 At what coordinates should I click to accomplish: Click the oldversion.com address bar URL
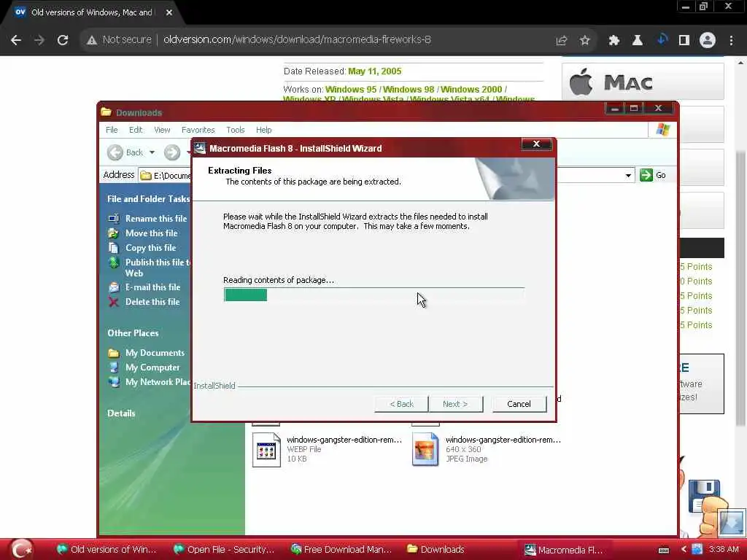(x=297, y=39)
